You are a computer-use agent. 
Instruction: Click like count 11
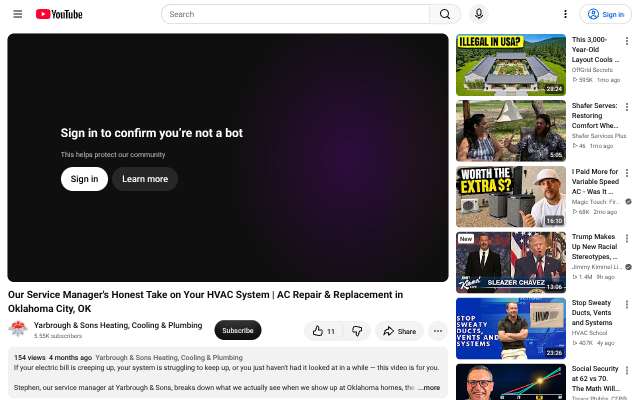coord(331,331)
